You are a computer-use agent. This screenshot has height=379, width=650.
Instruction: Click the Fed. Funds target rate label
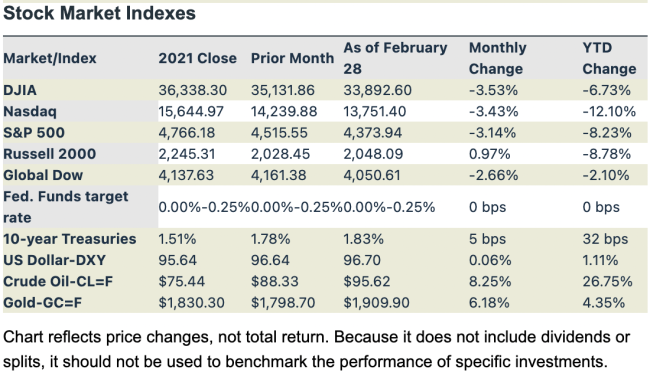pos(66,207)
